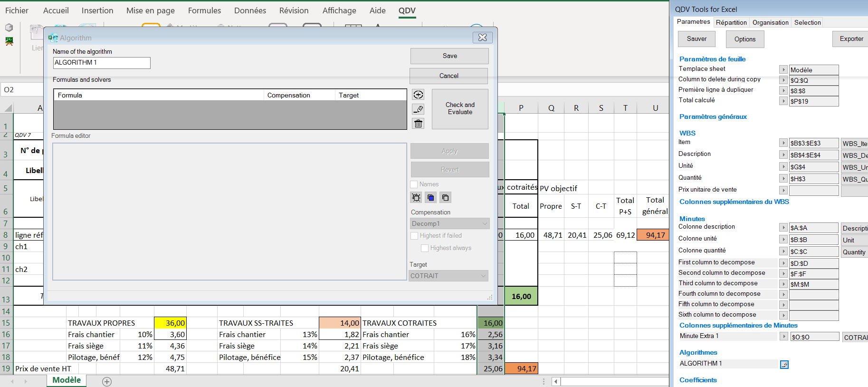Viewport: 868px width, 387px height.
Task: Click the Formula column header in list
Action: (x=159, y=95)
